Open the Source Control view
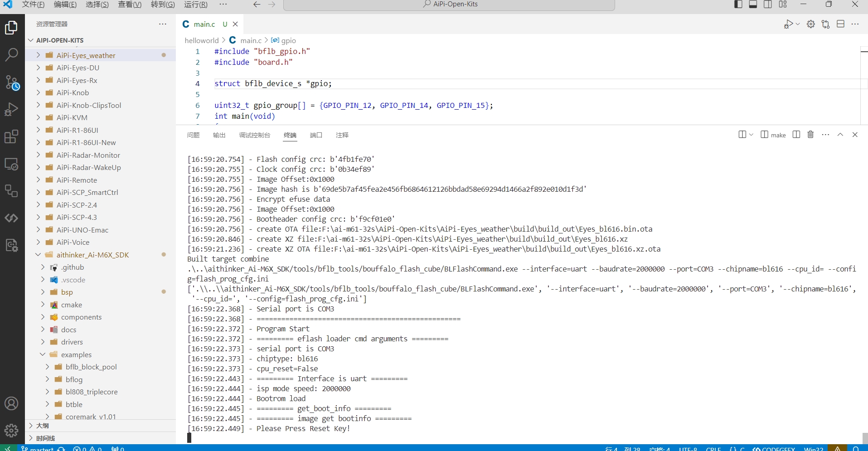The image size is (868, 451). (x=11, y=82)
